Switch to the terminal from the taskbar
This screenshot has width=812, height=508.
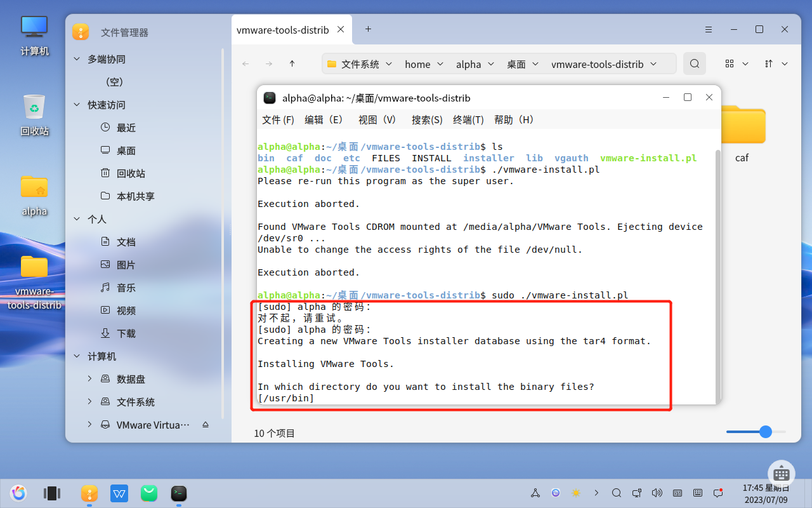pos(179,493)
